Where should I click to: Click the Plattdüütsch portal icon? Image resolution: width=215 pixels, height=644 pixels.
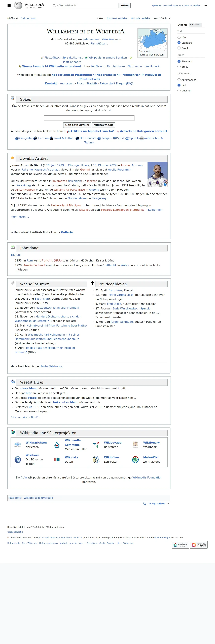point(77,138)
